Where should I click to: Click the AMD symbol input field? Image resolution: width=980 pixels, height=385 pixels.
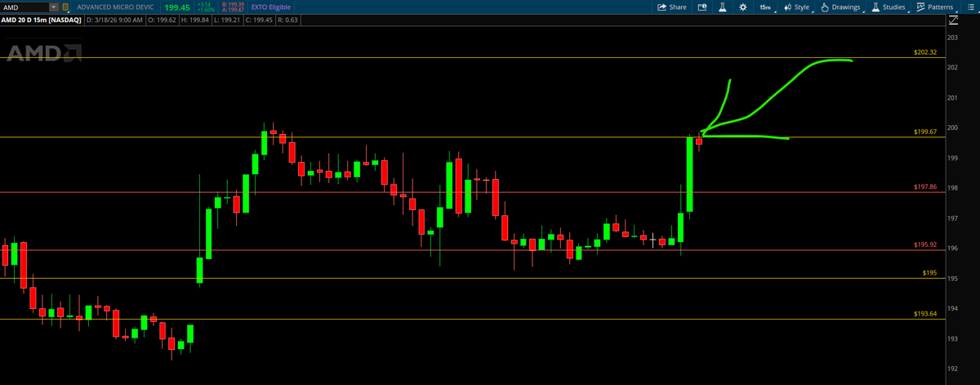pos(25,7)
